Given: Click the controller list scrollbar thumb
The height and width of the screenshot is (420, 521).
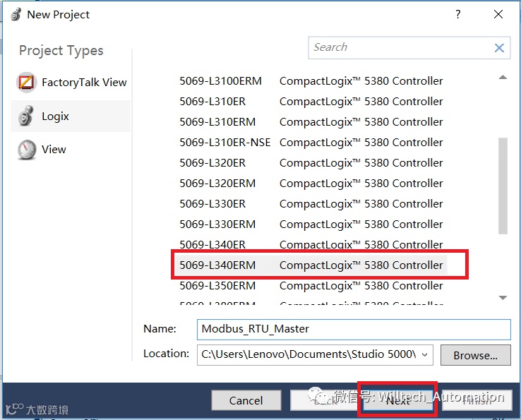Looking at the screenshot, I should 503,186.
